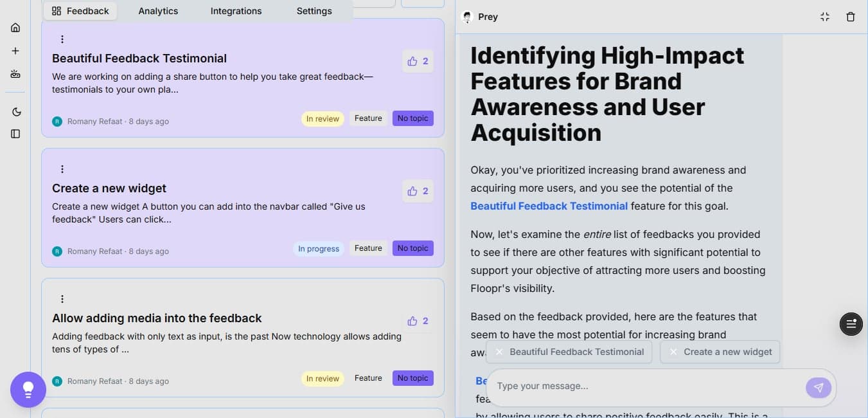Upvote the Beautiful Feedback Testimonial card
Image resolution: width=868 pixels, height=418 pixels.
[x=417, y=61]
